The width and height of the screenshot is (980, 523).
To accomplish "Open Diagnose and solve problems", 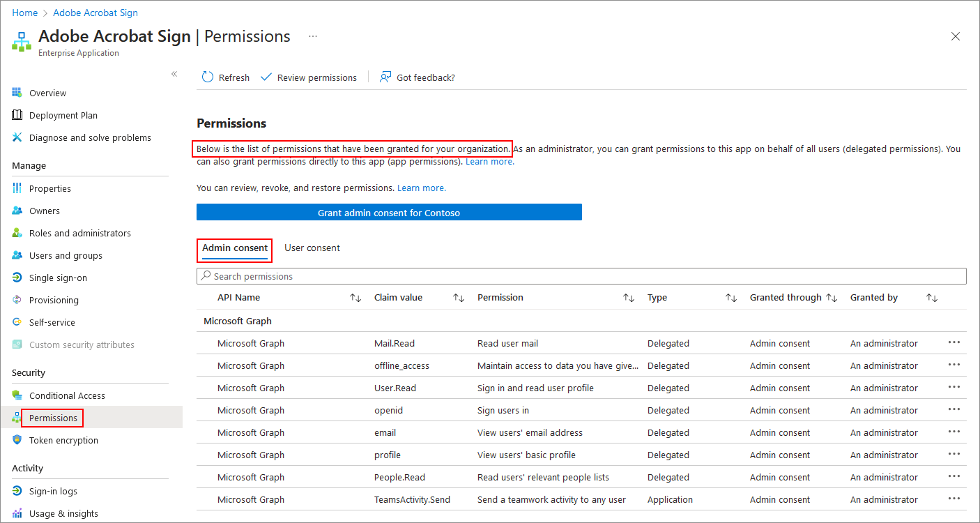I will point(90,137).
